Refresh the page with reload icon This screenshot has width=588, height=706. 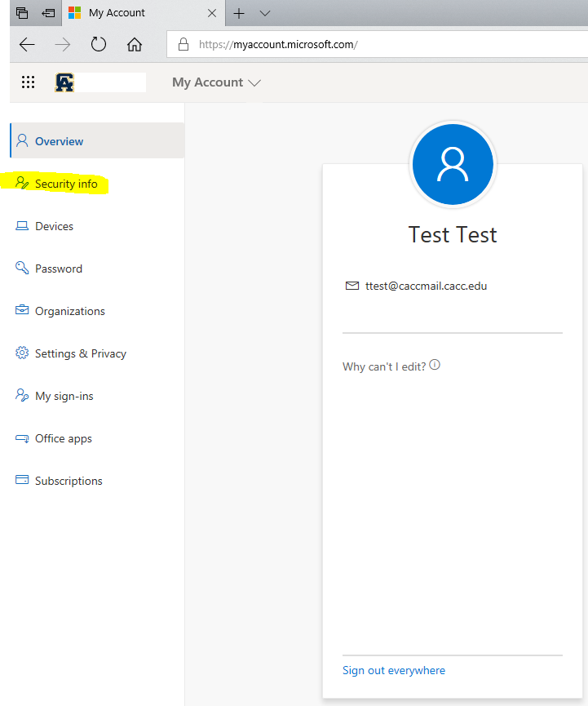[x=99, y=45]
